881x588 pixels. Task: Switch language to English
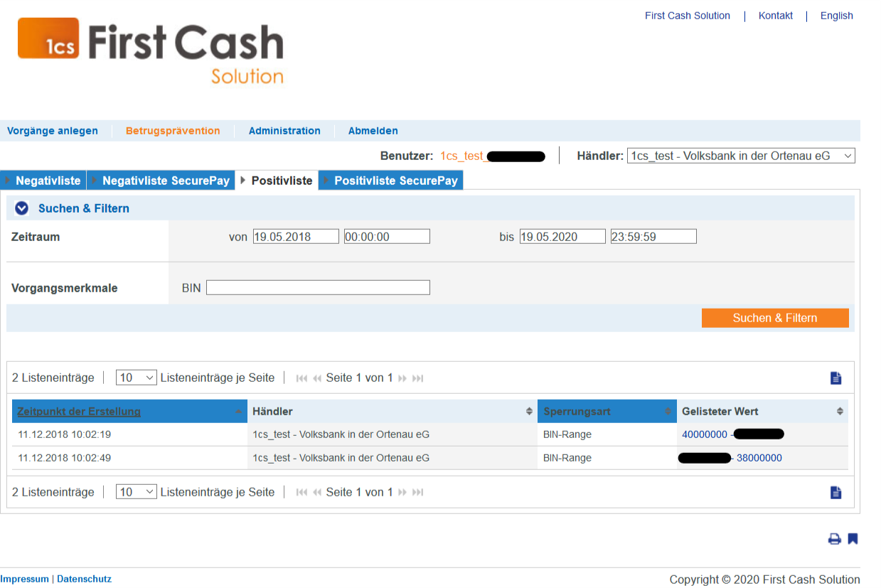[836, 16]
